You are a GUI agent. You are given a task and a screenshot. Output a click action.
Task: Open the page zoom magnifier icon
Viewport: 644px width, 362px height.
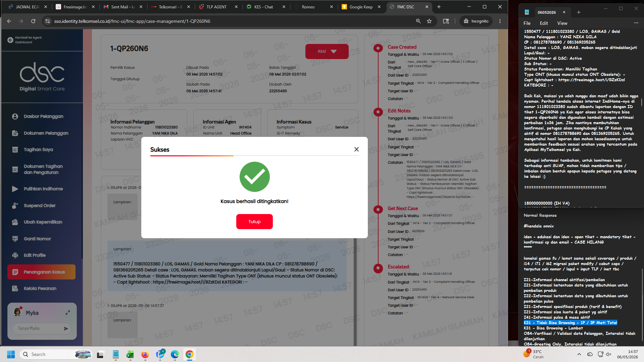coord(418,21)
